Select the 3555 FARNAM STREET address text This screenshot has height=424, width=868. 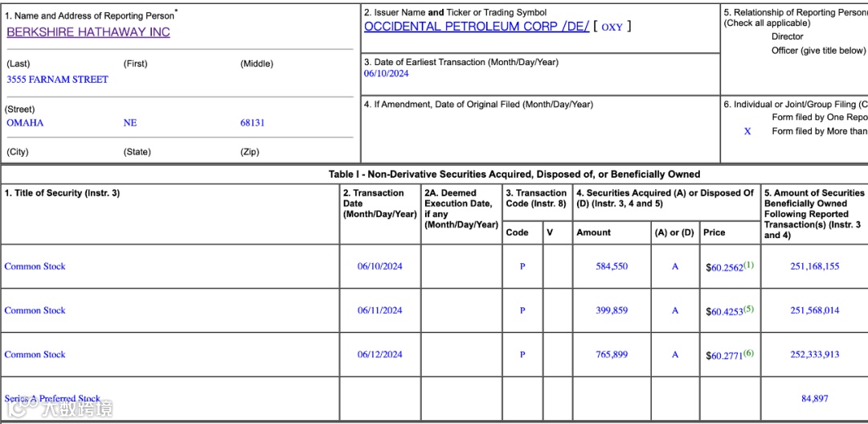(x=58, y=80)
